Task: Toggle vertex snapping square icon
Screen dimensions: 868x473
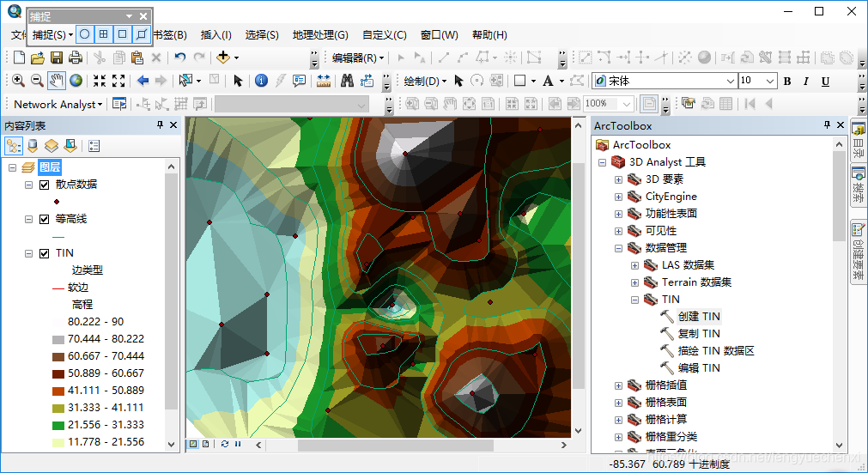Action: tap(122, 34)
